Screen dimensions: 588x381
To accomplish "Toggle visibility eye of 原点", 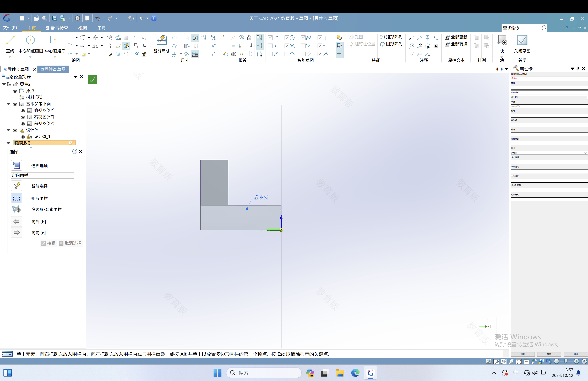I will click(x=15, y=91).
